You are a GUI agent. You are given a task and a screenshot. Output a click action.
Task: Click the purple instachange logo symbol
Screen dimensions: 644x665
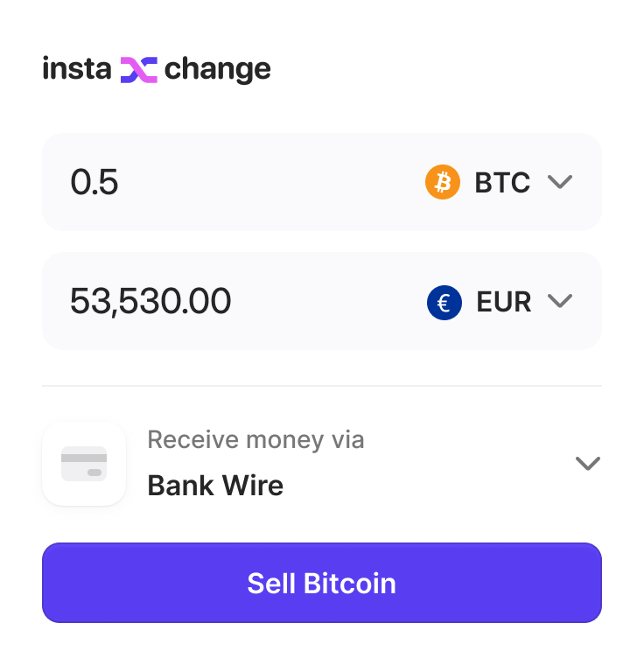pos(138,69)
